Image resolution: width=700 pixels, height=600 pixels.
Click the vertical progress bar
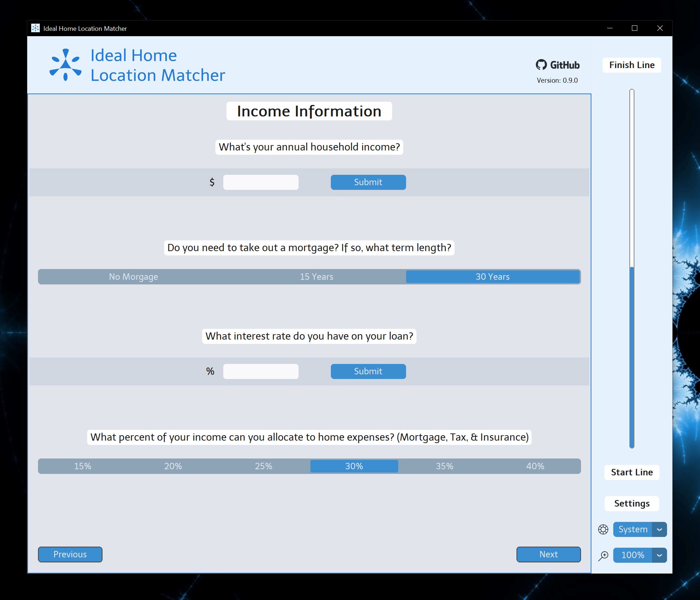click(632, 269)
